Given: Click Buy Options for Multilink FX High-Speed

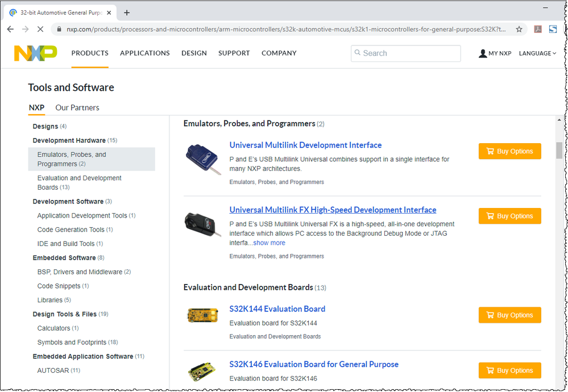Looking at the screenshot, I should [509, 216].
